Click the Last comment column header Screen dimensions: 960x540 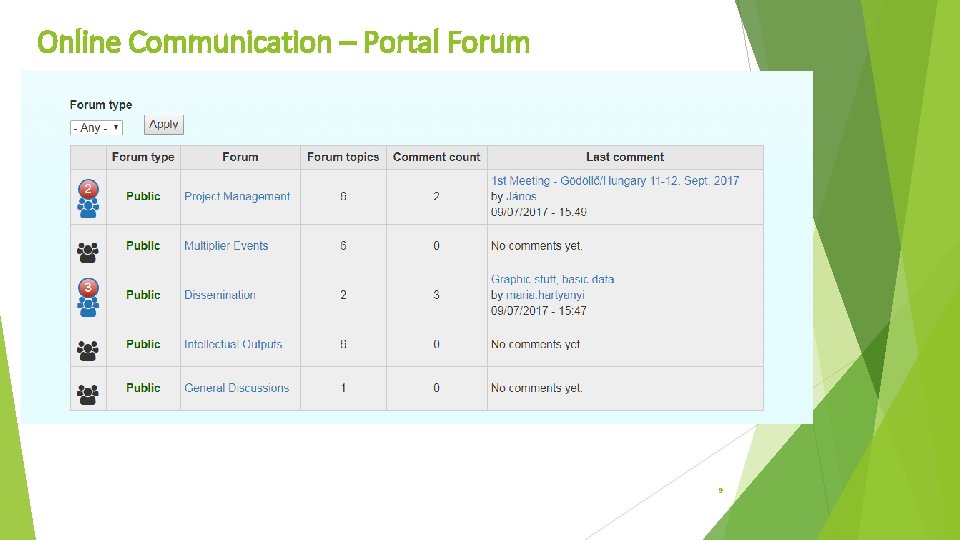tap(625, 157)
